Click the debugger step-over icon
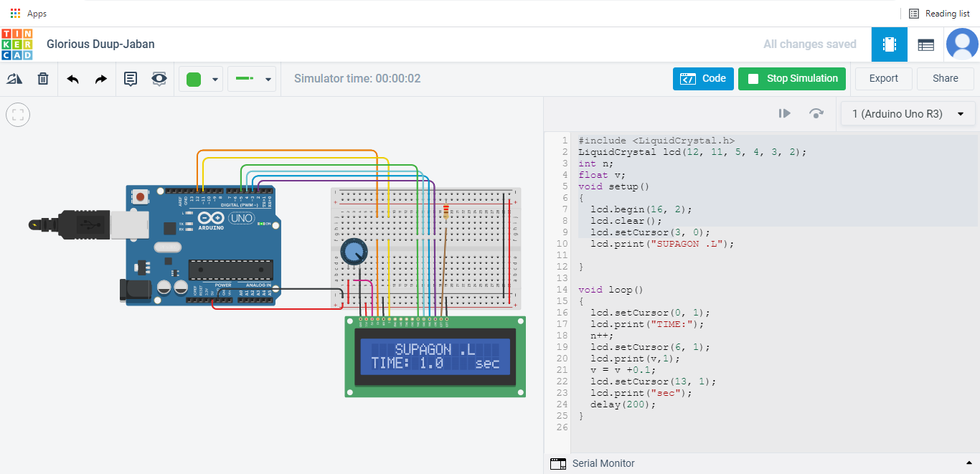 (x=816, y=113)
